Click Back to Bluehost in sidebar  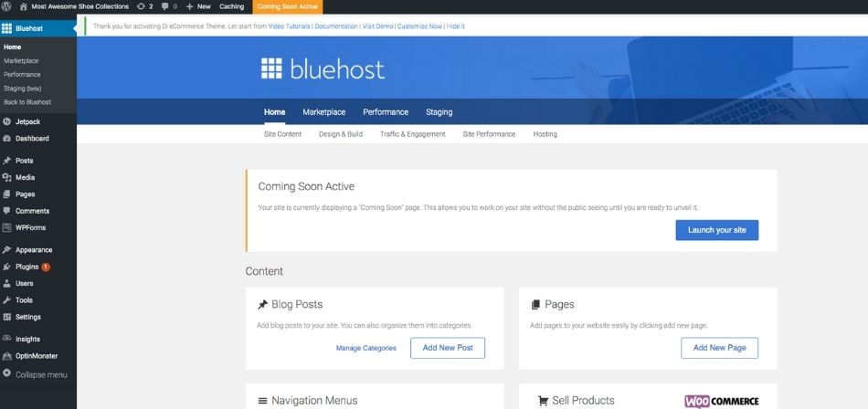click(27, 102)
